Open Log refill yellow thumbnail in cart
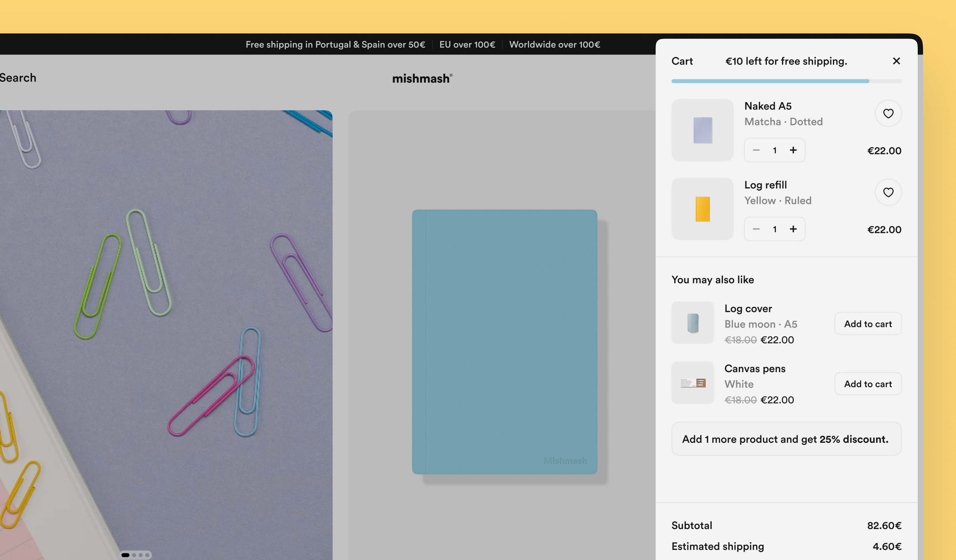Image resolution: width=956 pixels, height=560 pixels. pos(702,209)
